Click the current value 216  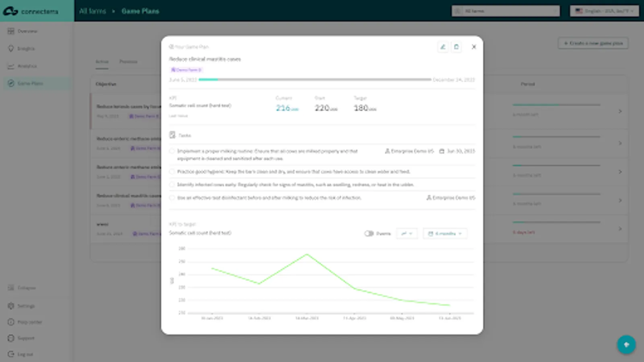[283, 108]
